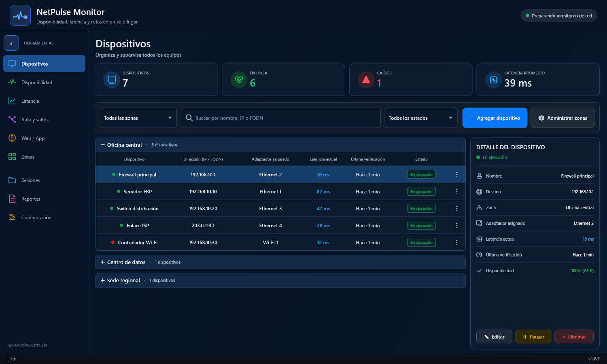
Task: Open row menu for Servidor ERP
Action: click(456, 192)
